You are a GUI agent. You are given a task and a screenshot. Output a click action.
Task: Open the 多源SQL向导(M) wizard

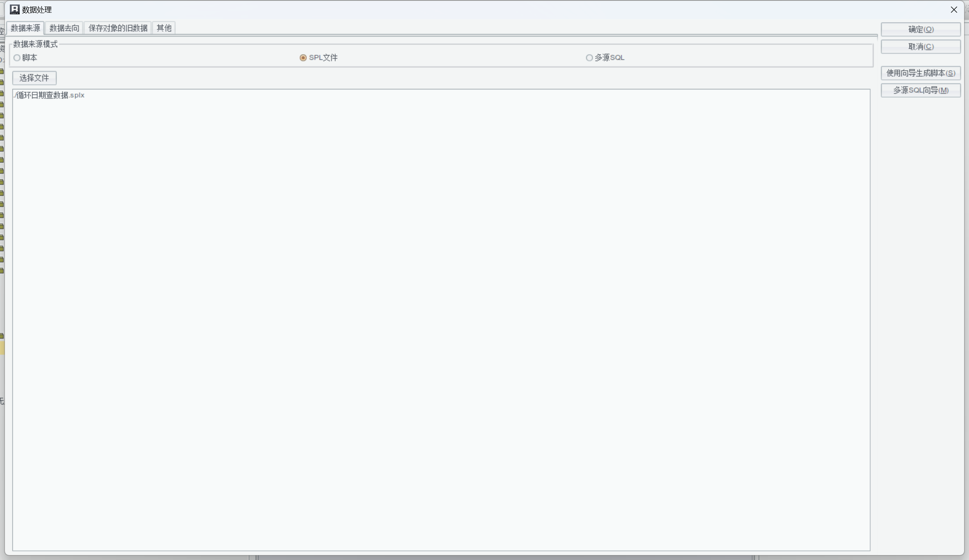[921, 90]
